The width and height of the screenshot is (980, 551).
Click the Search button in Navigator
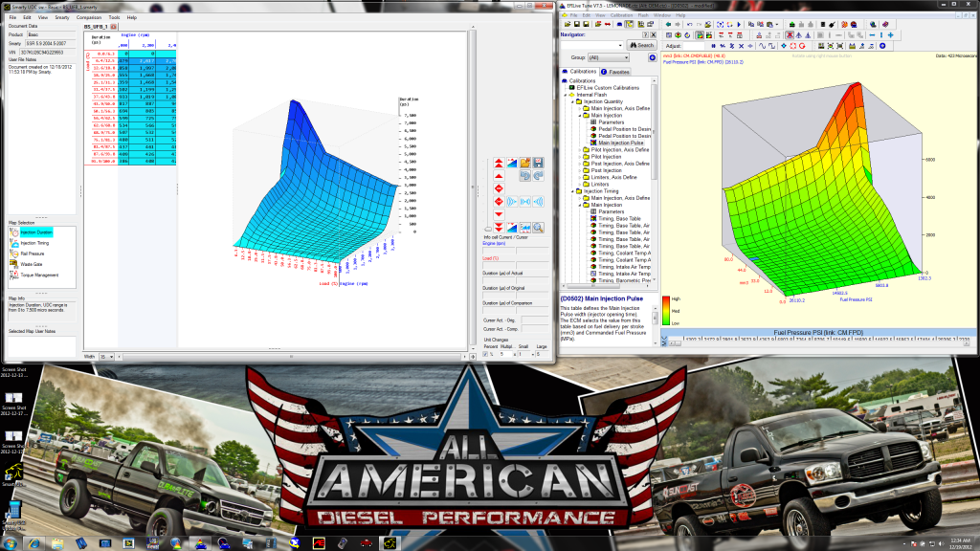642,46
